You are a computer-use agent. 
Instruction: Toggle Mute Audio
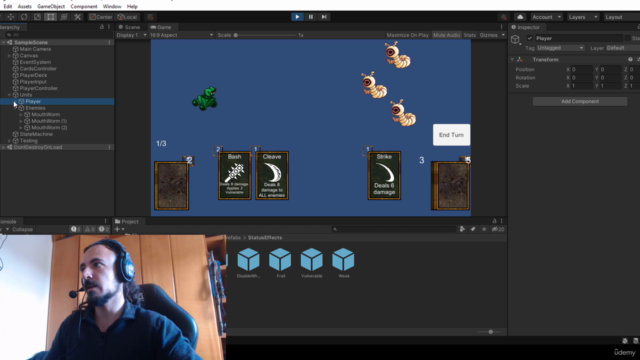(447, 35)
